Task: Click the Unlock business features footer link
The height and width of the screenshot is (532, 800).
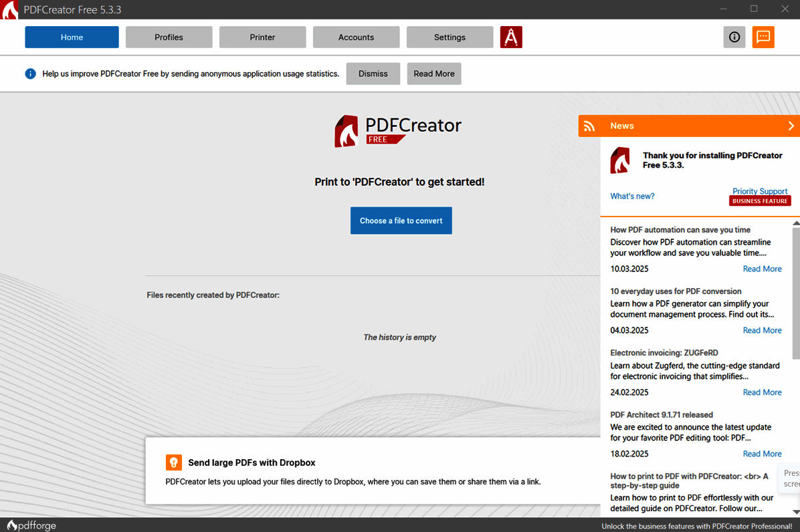Action: pyautogui.click(x=697, y=526)
